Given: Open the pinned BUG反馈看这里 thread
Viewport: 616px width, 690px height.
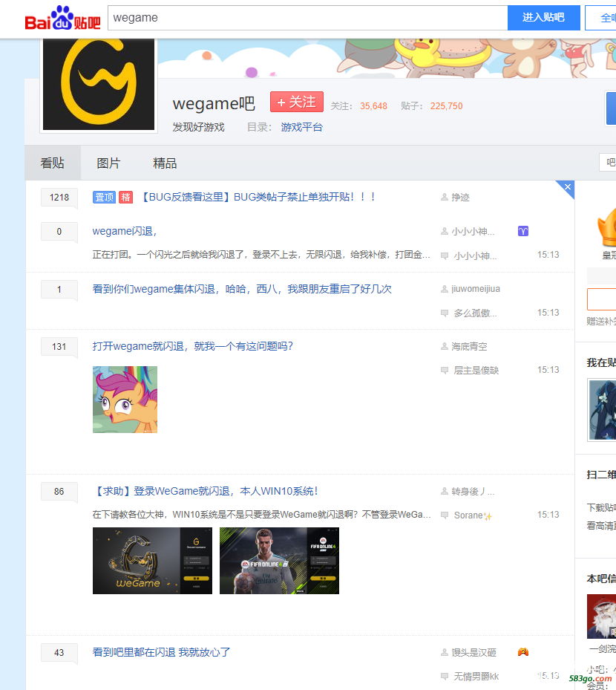Looking at the screenshot, I should point(258,197).
